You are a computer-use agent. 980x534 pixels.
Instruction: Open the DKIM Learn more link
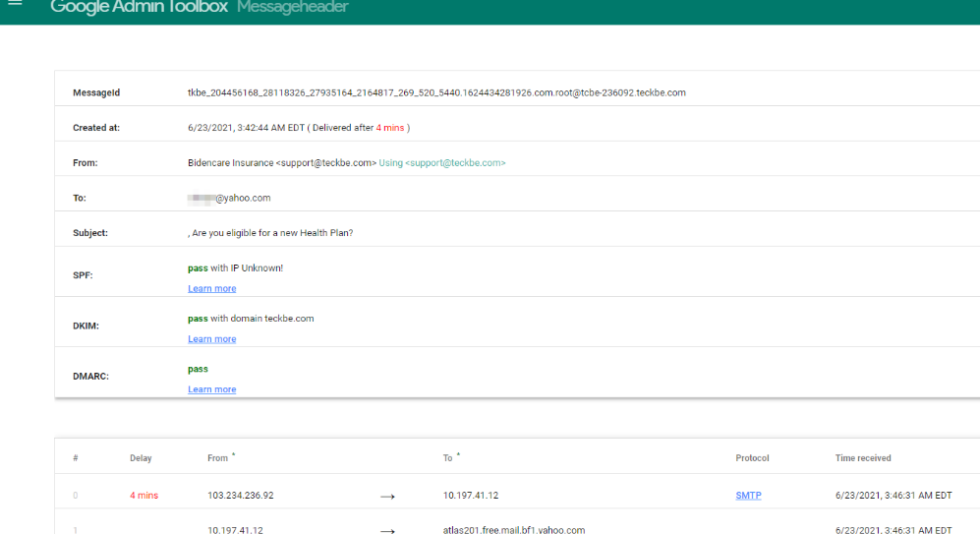click(212, 339)
